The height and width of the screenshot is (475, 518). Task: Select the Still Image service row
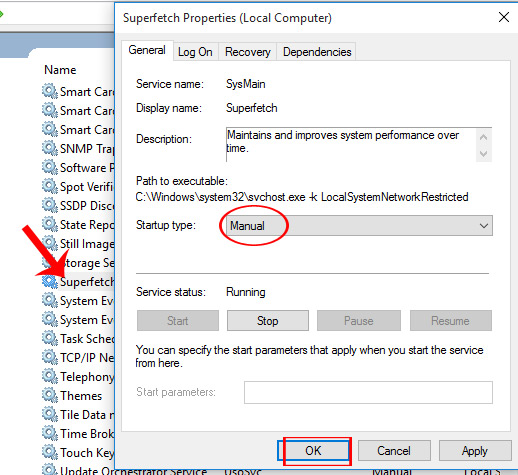pos(87,244)
